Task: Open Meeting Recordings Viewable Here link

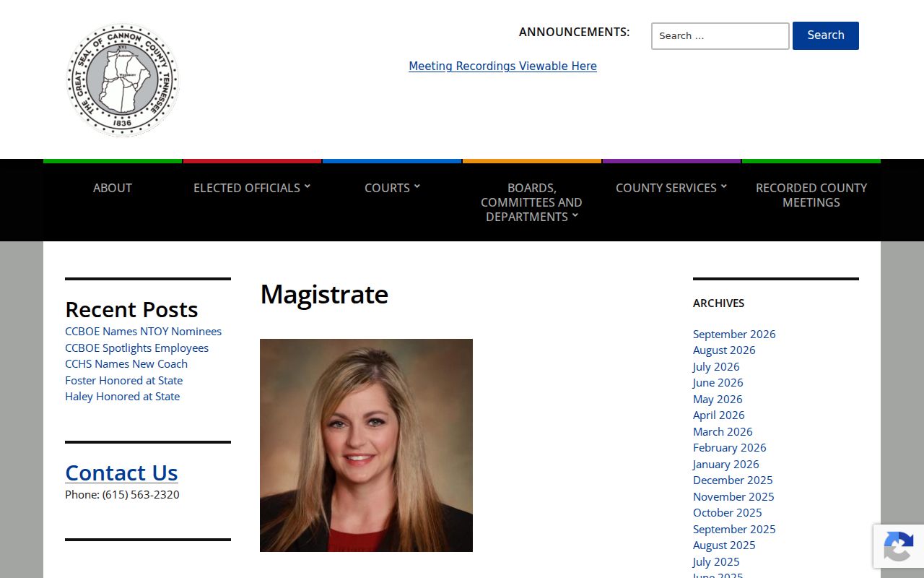Action: pyautogui.click(x=502, y=66)
